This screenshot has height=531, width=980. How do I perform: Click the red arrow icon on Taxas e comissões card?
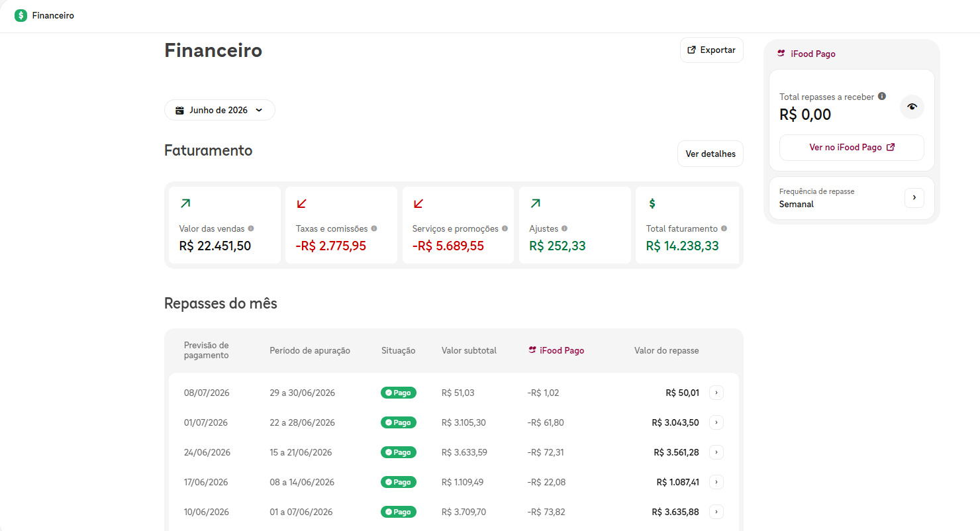click(x=302, y=203)
